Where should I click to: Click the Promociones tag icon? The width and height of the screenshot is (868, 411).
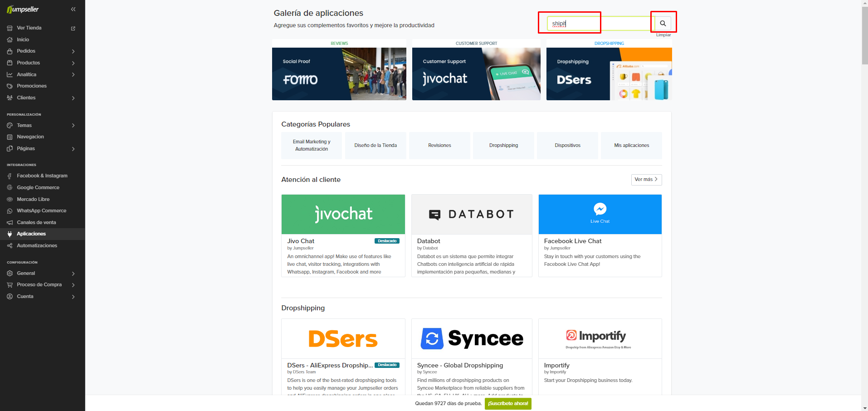[10, 86]
